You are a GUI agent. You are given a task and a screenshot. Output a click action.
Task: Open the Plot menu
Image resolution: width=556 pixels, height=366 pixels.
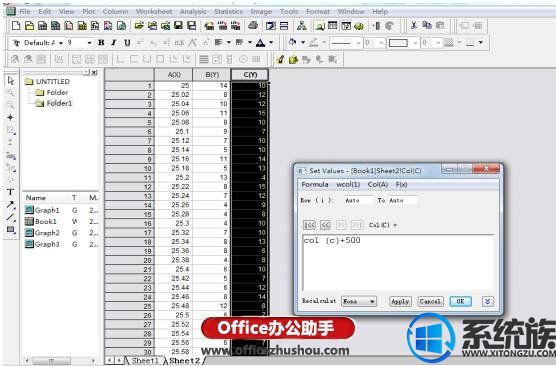point(88,12)
